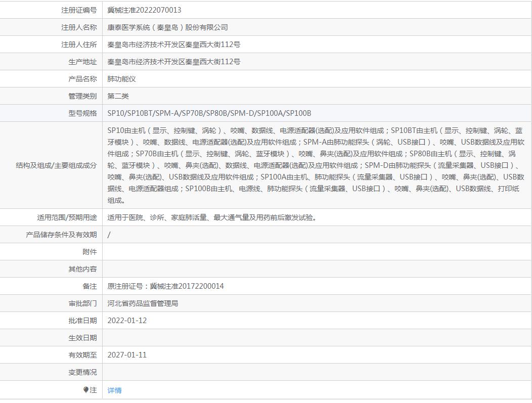Click the 产品储存条件及有效期 label
The width and height of the screenshot is (532, 403).
coord(61,235)
